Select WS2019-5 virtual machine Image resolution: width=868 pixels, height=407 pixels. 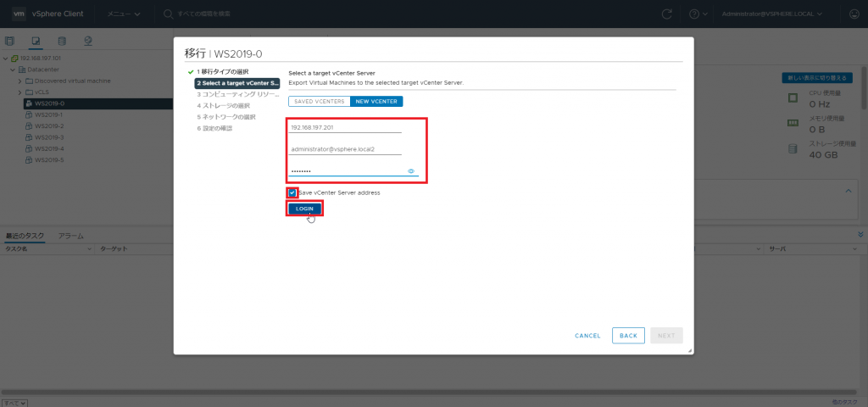click(48, 160)
